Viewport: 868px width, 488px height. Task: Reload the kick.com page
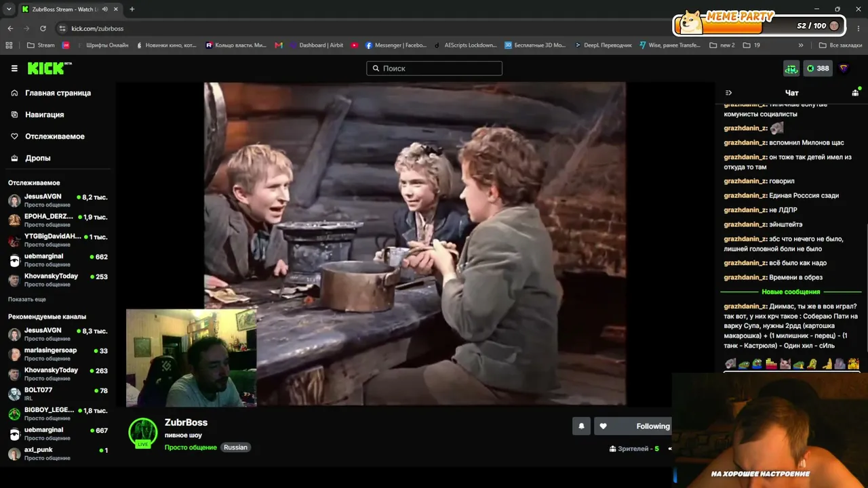click(43, 28)
